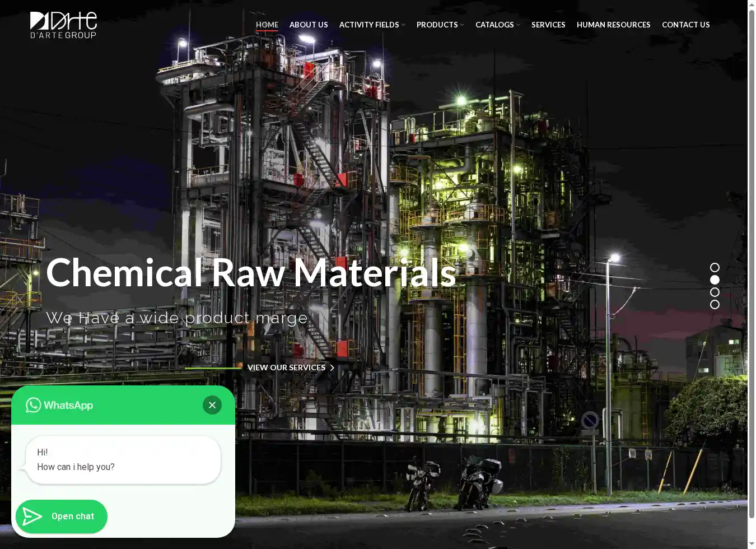Select the fourth slide indicator dot
The height and width of the screenshot is (549, 756).
tap(715, 305)
